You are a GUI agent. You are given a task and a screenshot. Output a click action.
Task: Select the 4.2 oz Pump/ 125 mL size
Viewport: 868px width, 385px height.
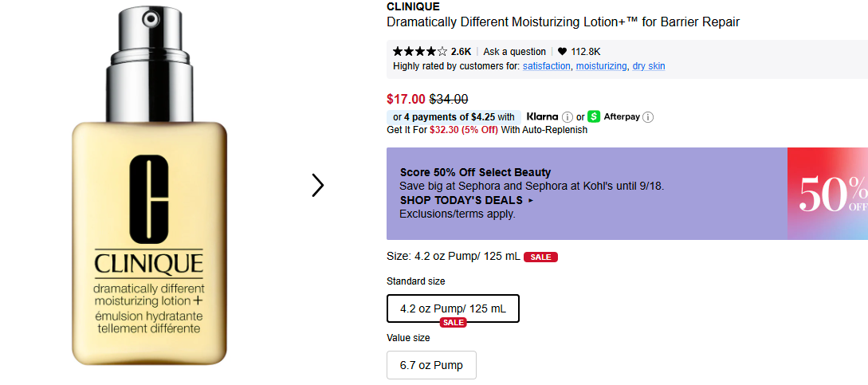[453, 308]
